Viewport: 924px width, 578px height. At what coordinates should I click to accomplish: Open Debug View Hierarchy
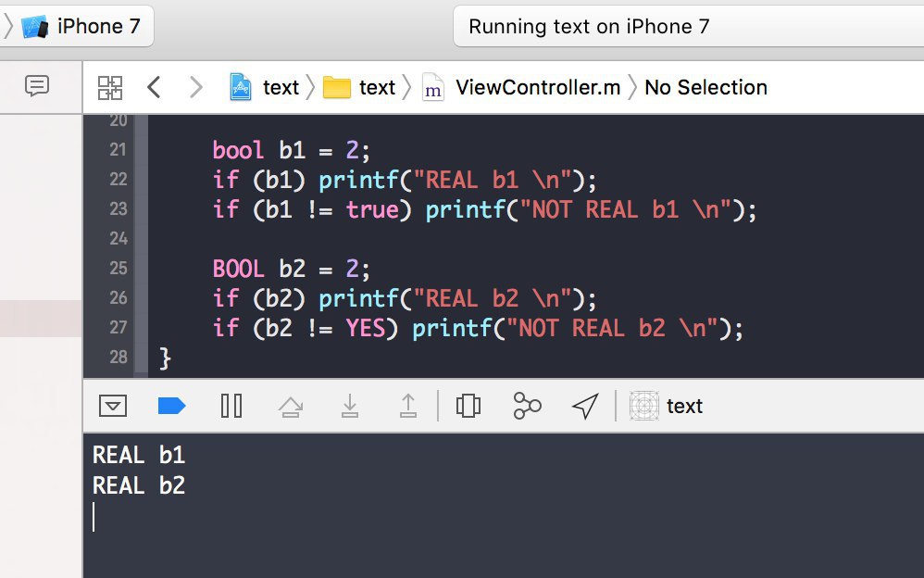point(468,406)
